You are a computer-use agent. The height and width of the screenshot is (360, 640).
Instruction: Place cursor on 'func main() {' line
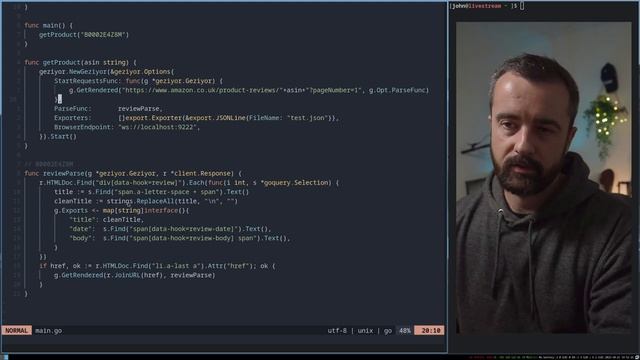coord(49,25)
